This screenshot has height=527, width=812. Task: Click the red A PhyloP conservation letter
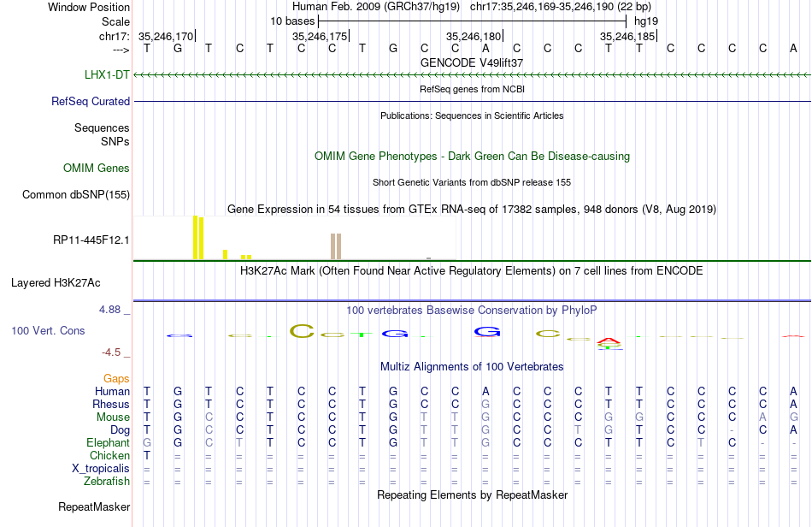609,341
